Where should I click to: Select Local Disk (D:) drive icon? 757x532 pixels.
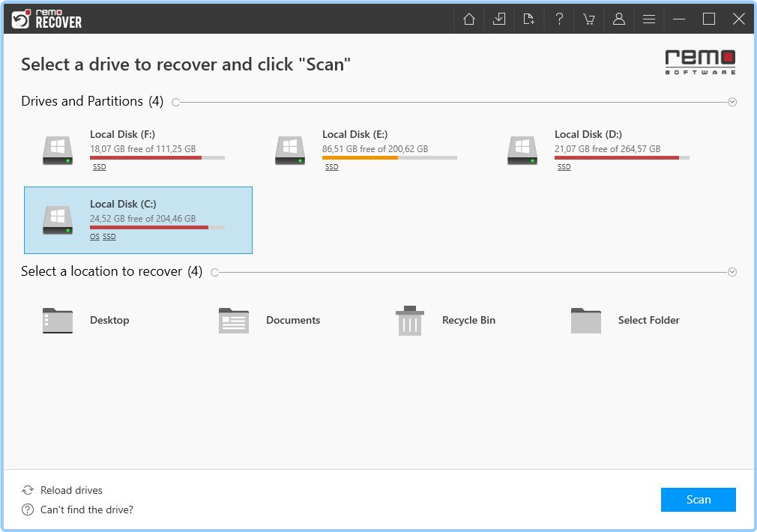click(x=522, y=151)
